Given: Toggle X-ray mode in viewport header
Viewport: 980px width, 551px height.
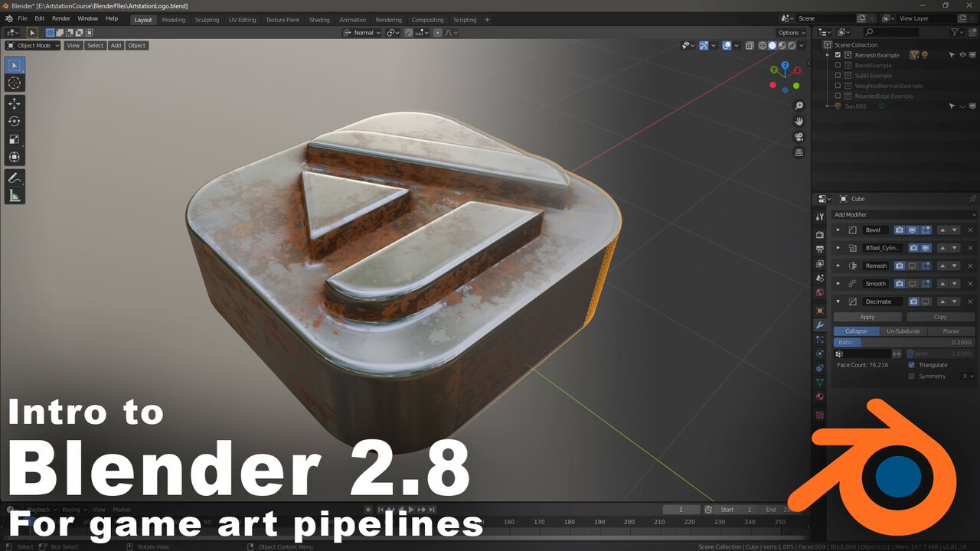Looking at the screenshot, I should (750, 45).
